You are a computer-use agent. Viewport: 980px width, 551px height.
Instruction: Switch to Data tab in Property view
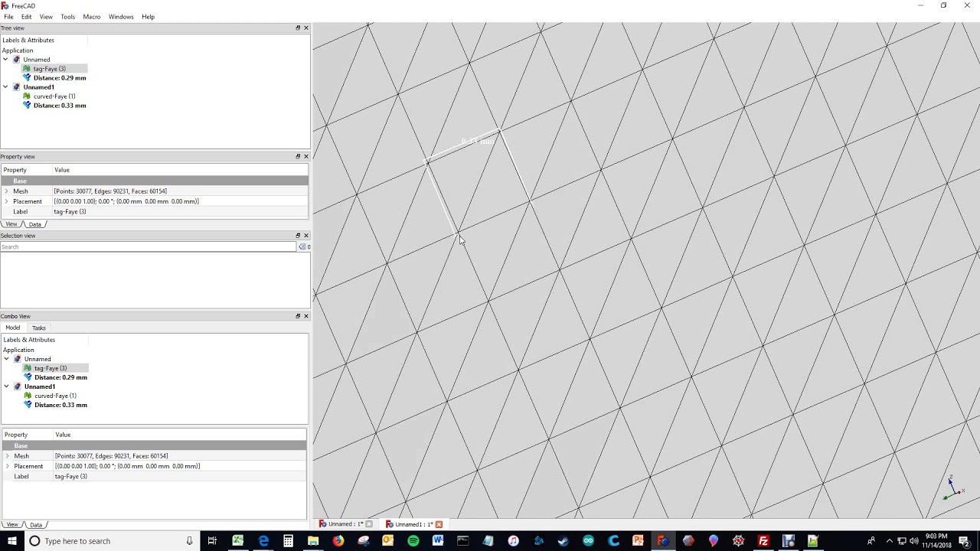34,224
